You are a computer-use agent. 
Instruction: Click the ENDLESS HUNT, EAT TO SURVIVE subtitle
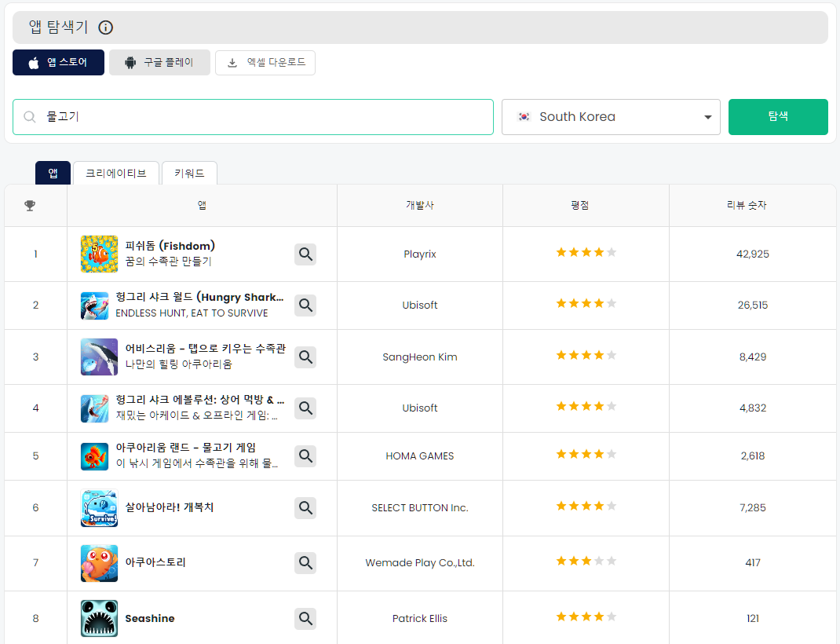[192, 313]
